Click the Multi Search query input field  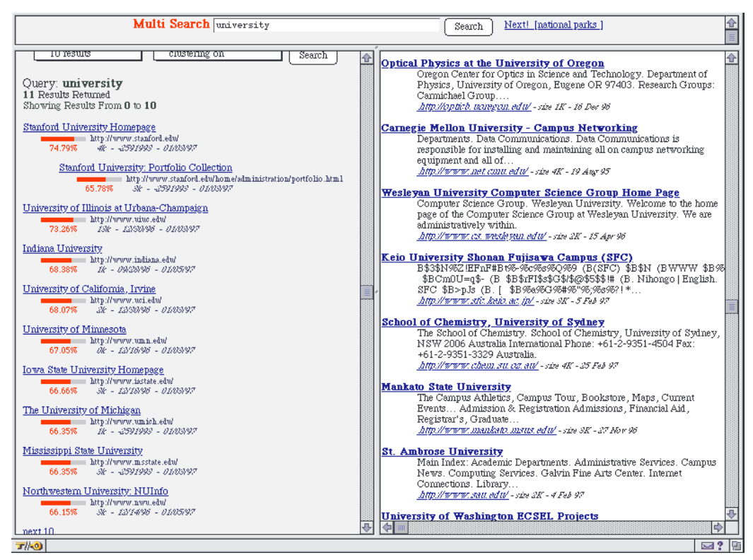point(326,25)
